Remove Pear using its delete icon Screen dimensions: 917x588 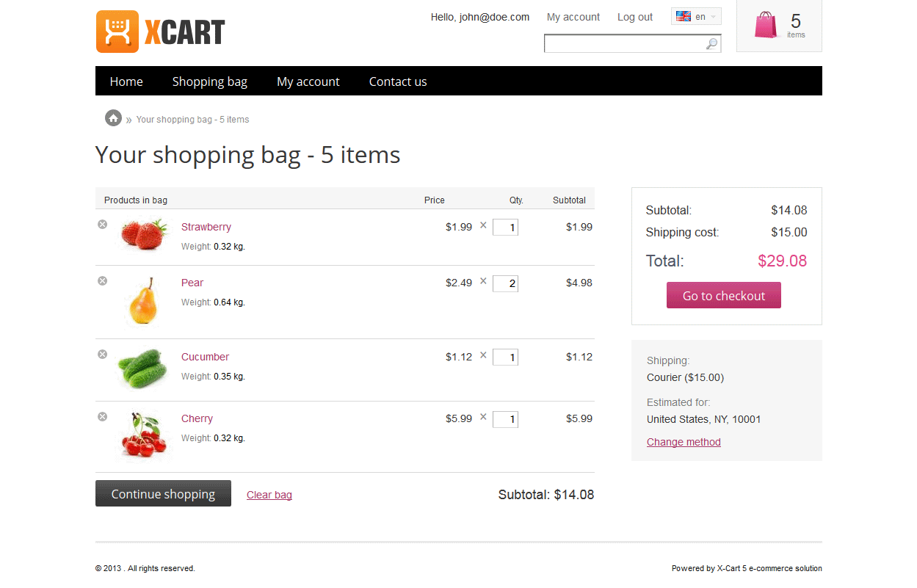[103, 280]
